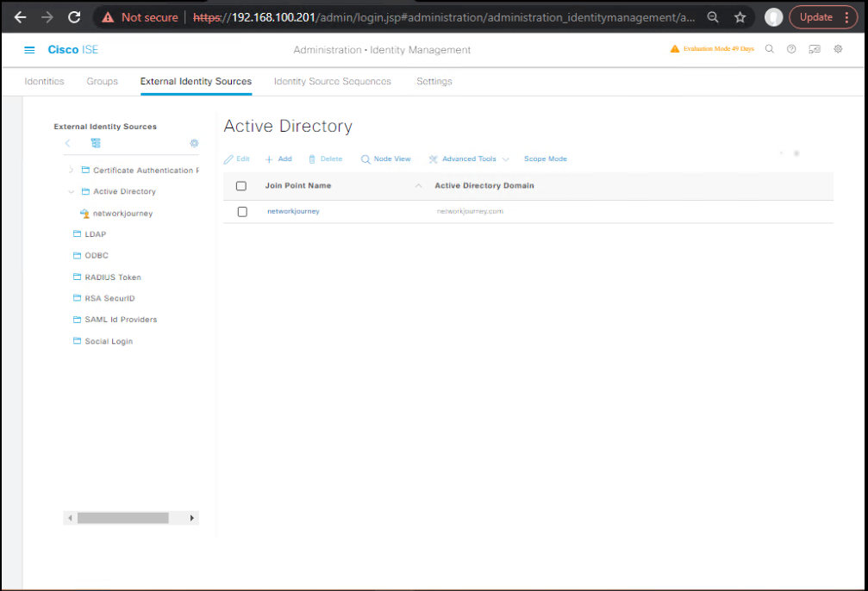The width and height of the screenshot is (868, 591).
Task: Click the Active Directory Domain column header
Action: pos(484,186)
